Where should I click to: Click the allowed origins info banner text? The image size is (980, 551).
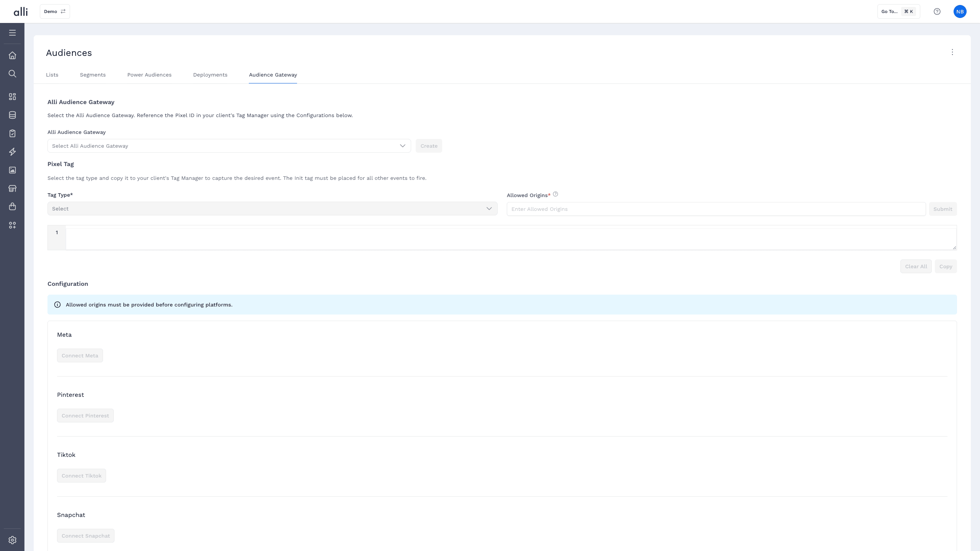tap(149, 305)
